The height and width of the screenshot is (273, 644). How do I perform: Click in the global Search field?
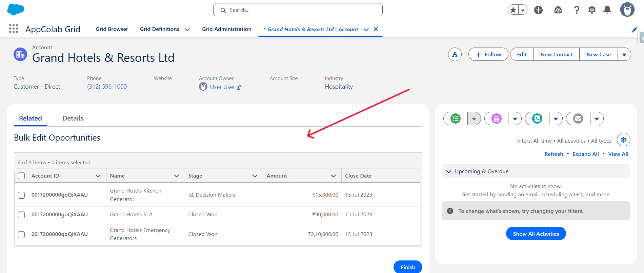298,10
